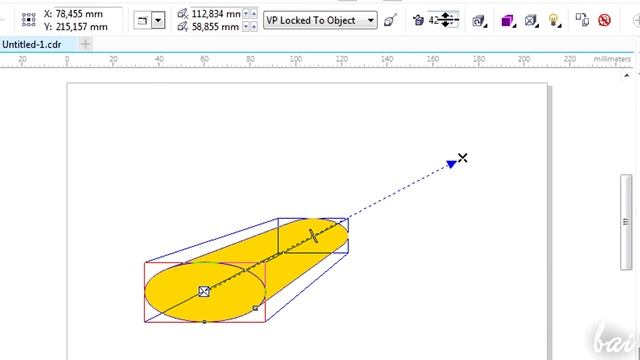Click the page or object vanishing point icon
The height and width of the screenshot is (360, 640).
[391, 20]
